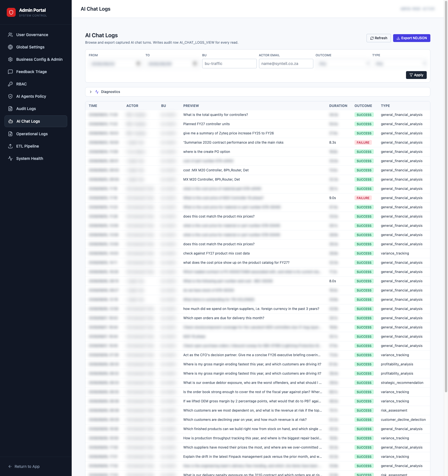Screen dimensions: 448x476
Task: Click 'Explain the drift in the latest Finpack' row
Action: 258,457
